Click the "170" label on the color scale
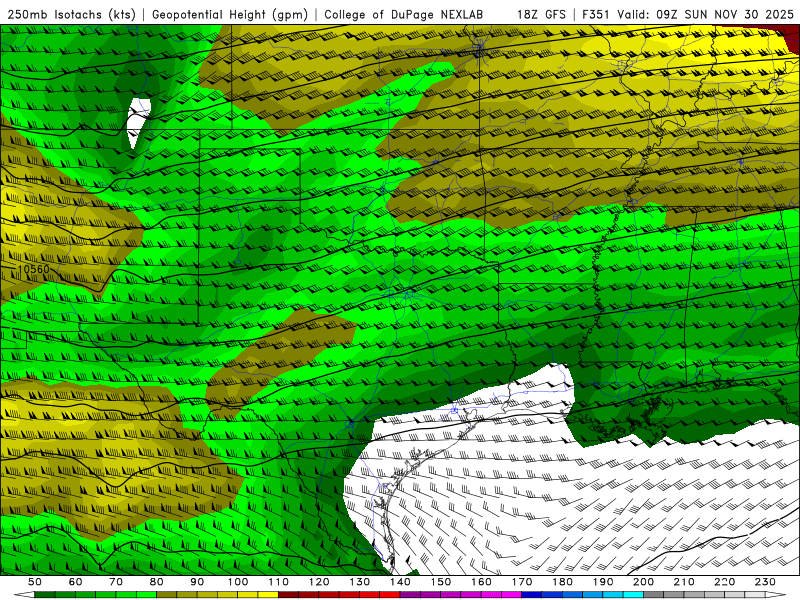Screen dimensions: 800x600 [x=522, y=582]
